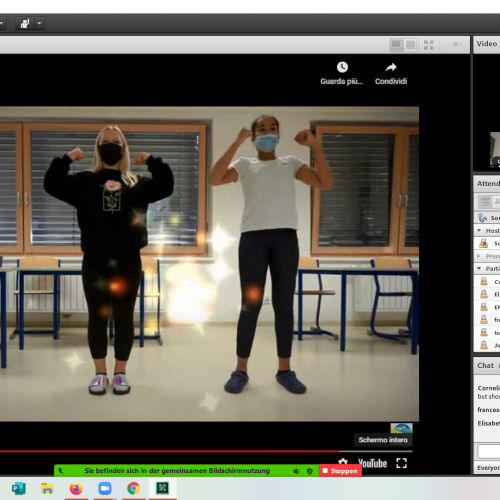Click the shield icon in green share bar
Viewport: 500px width, 500px height.
(x=309, y=471)
